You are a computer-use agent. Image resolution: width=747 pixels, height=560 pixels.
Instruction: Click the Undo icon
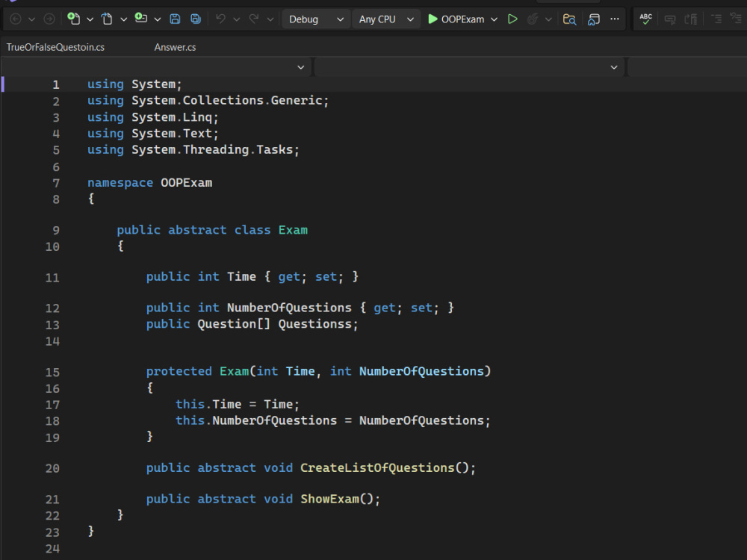click(x=220, y=19)
